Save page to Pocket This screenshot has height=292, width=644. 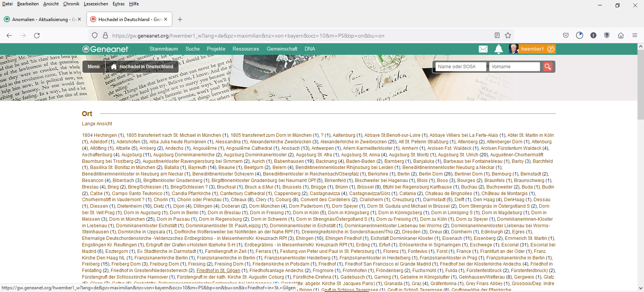pos(566,36)
